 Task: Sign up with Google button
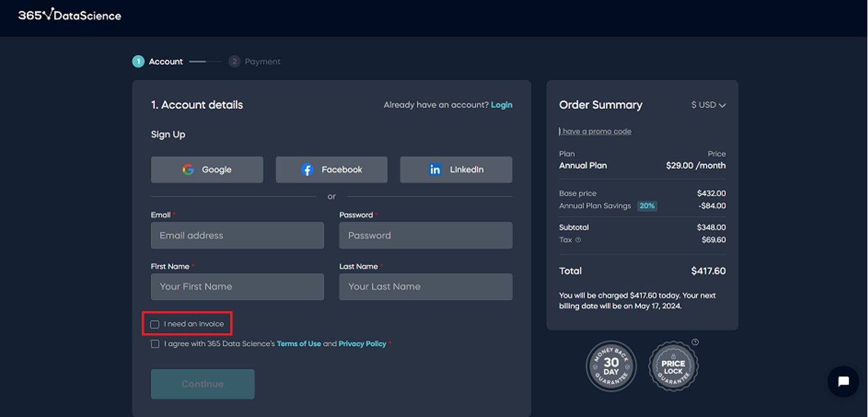(x=207, y=169)
